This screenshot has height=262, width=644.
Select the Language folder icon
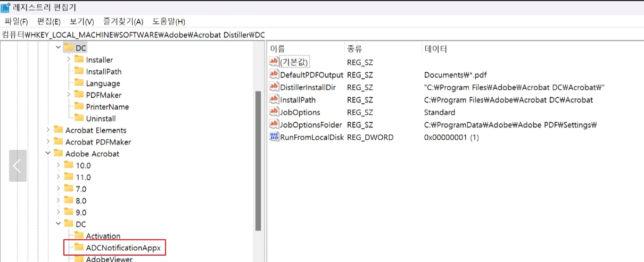coord(79,82)
